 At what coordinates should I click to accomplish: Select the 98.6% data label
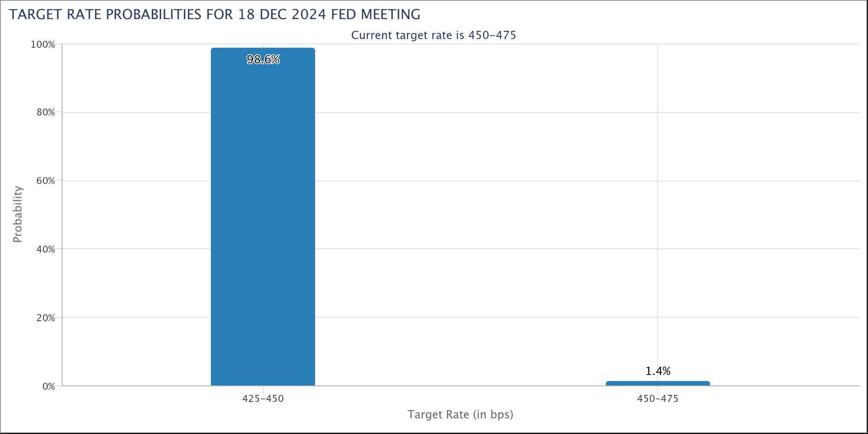pos(263,60)
